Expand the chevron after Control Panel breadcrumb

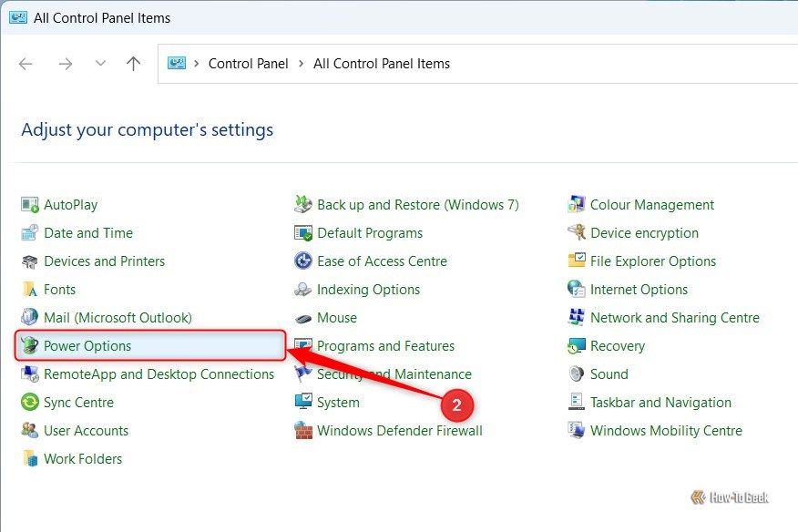click(302, 64)
